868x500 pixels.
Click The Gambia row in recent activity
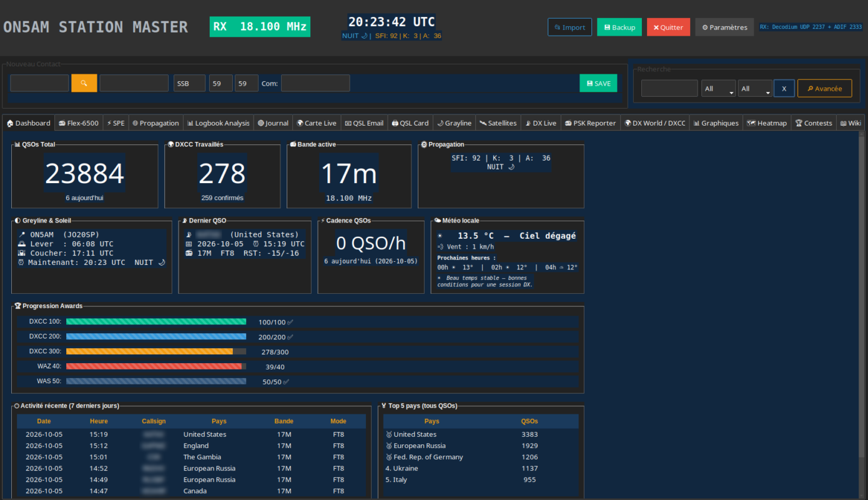(191, 457)
